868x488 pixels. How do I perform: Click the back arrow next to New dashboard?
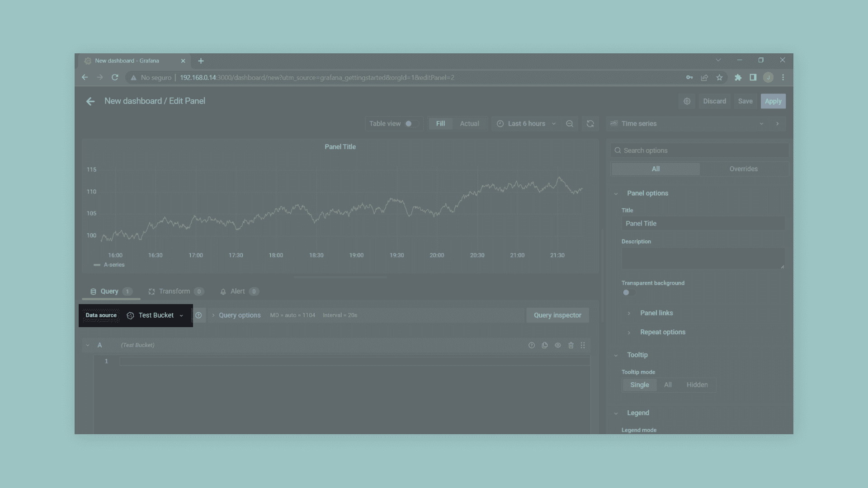click(x=90, y=101)
